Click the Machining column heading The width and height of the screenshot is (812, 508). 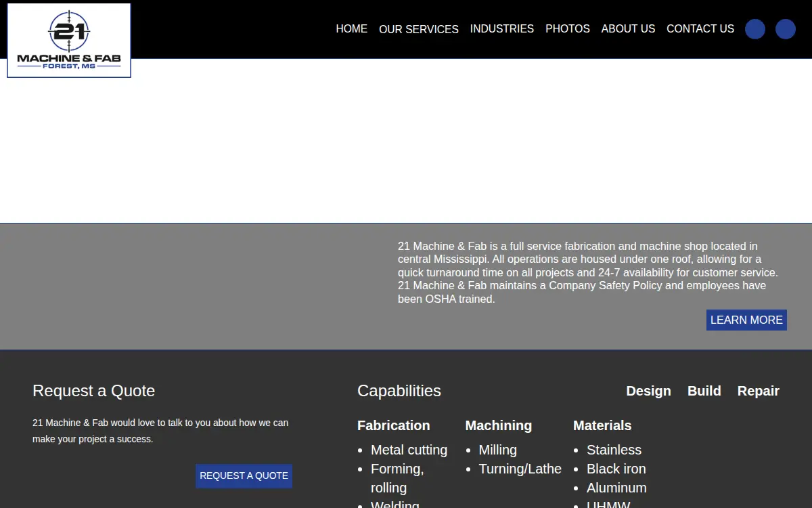[x=499, y=425]
